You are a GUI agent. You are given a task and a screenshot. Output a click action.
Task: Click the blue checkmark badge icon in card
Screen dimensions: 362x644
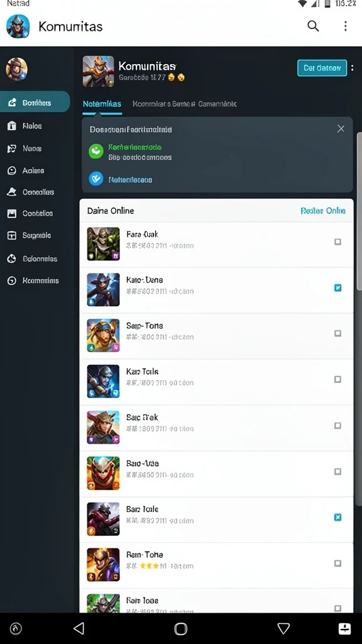click(96, 179)
